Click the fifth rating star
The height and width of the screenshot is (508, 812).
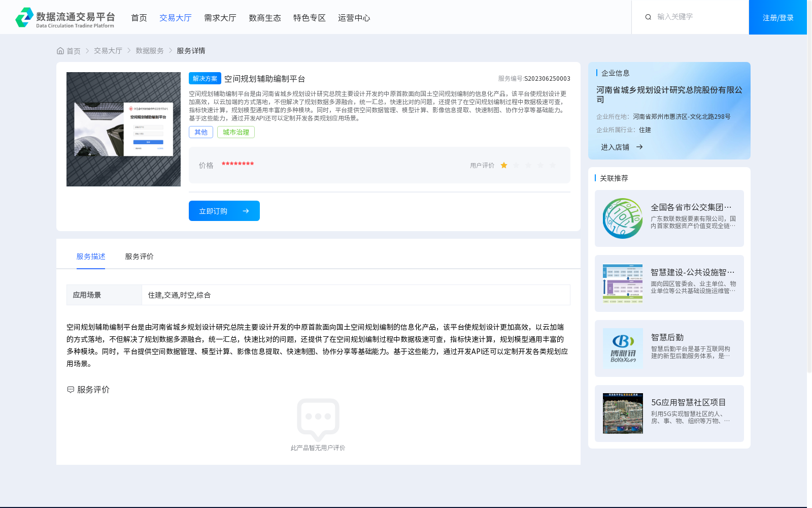553,165
